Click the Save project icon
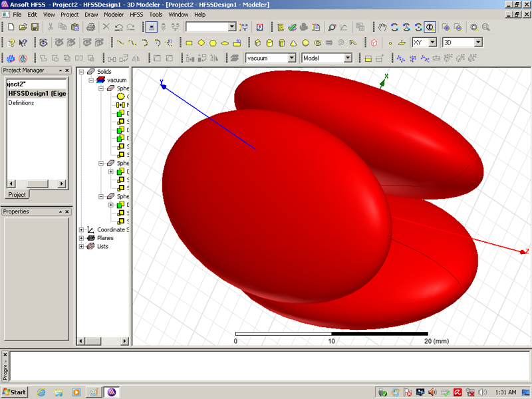 pos(35,27)
